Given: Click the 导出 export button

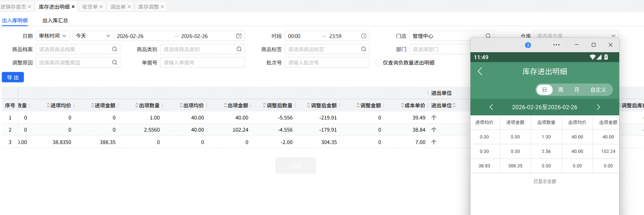Looking at the screenshot, I should 13,77.
